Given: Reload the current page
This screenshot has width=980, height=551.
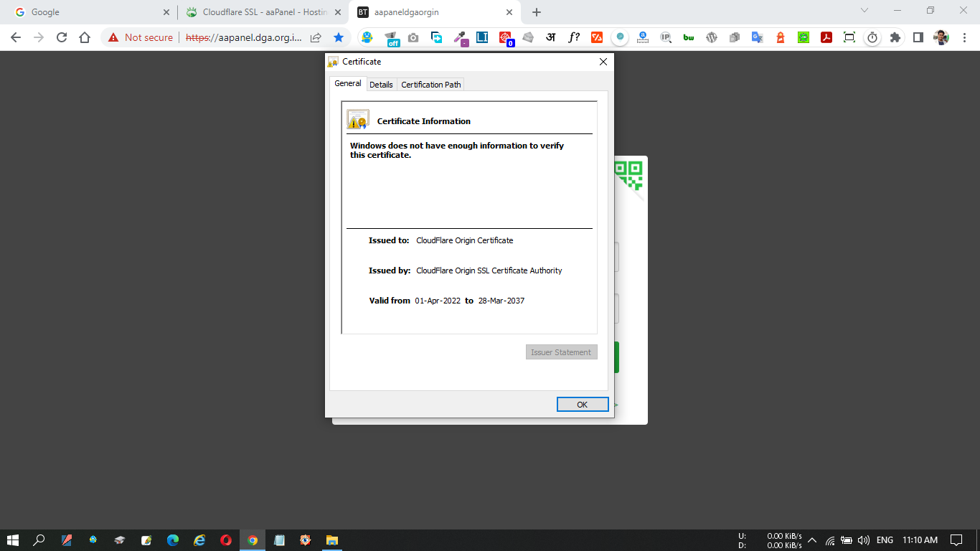Looking at the screenshot, I should (x=62, y=37).
